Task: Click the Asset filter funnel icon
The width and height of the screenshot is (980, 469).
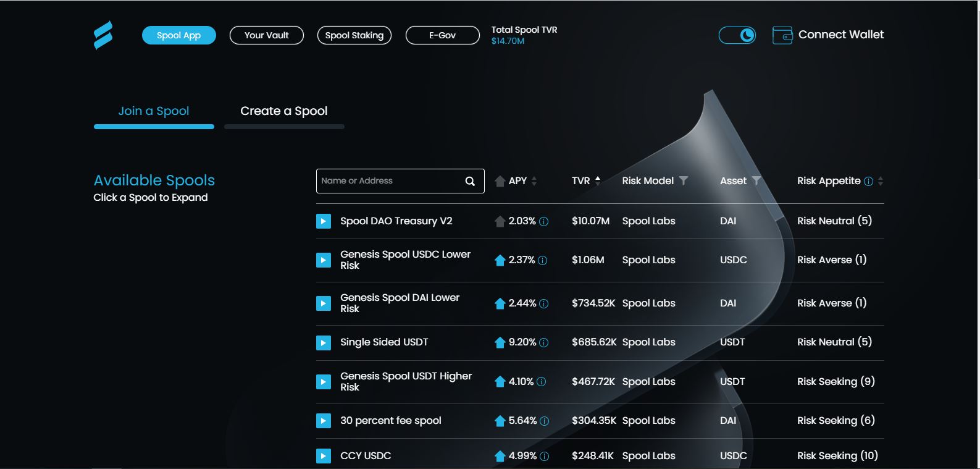Action: point(756,180)
